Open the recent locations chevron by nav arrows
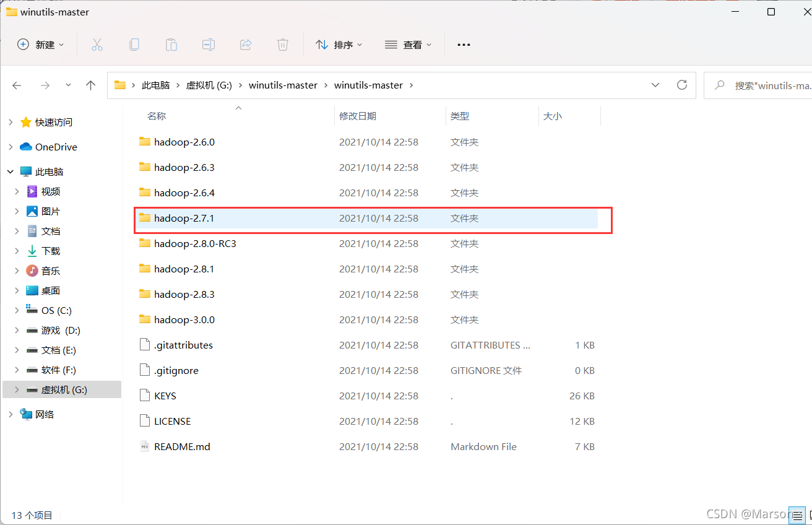Image resolution: width=812 pixels, height=525 pixels. 67,85
